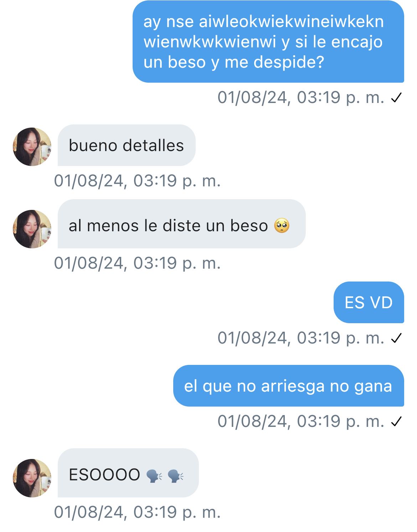Select the "ESOOOO" message bubble
This screenshot has height=532, width=417.
coord(128,473)
